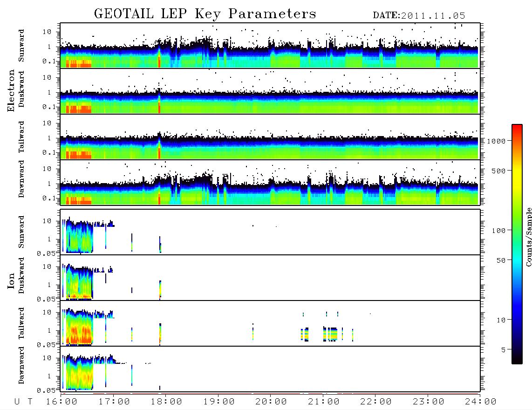
Task: Click the vertical "Ion" group label
Action: click(11, 281)
